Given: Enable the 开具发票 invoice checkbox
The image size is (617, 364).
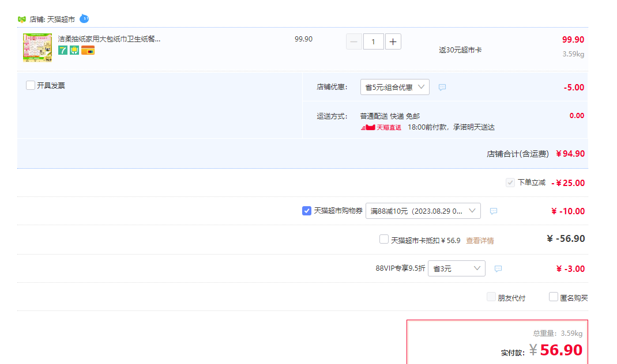Looking at the screenshot, I should (31, 85).
